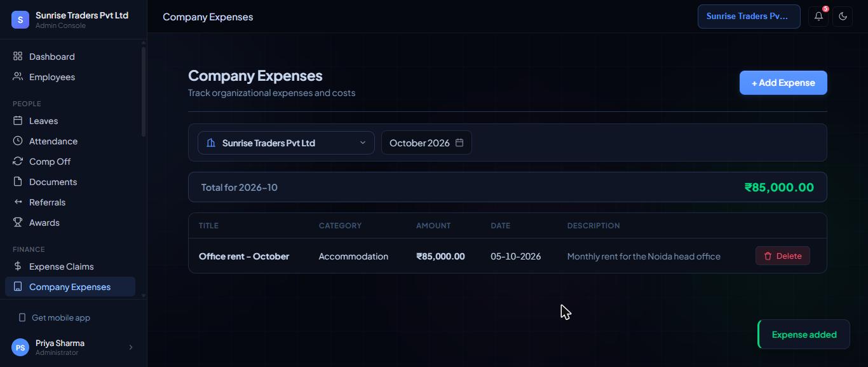
Task: Open notifications bell icon
Action: coord(818,17)
